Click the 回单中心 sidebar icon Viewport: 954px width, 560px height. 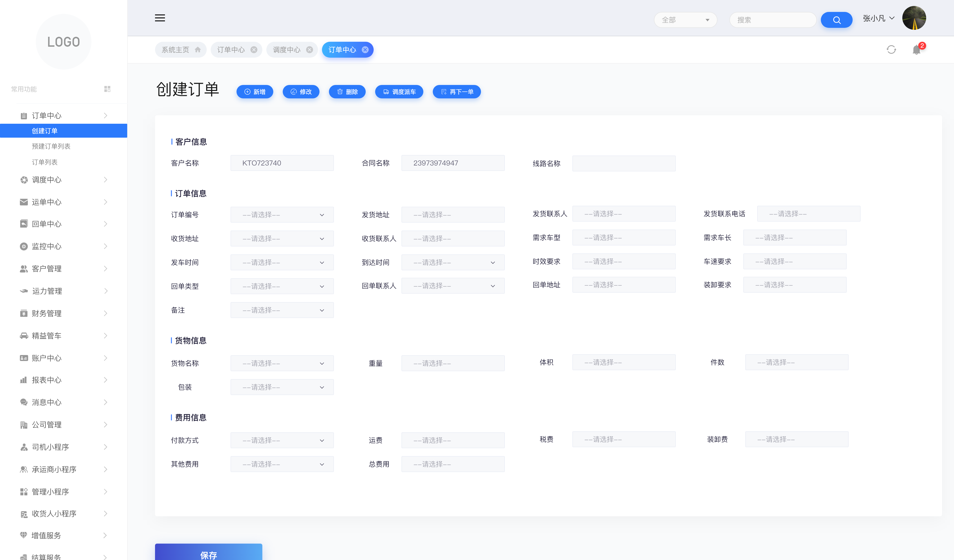pos(23,224)
